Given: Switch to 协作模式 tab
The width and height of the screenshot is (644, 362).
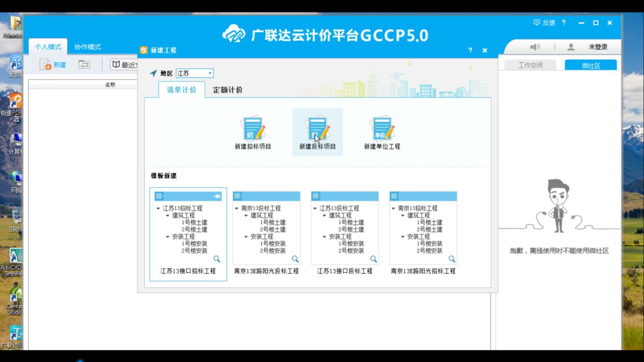Looking at the screenshot, I should 88,47.
